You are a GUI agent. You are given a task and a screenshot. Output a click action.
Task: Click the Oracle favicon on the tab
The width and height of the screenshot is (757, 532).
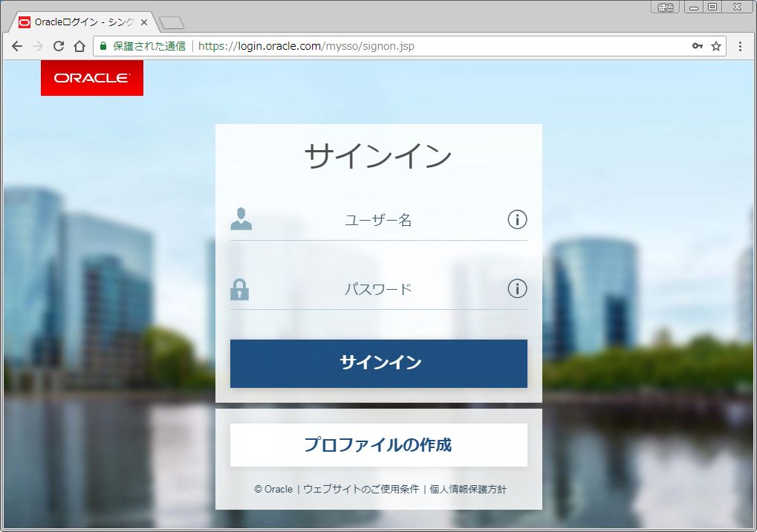pos(24,22)
